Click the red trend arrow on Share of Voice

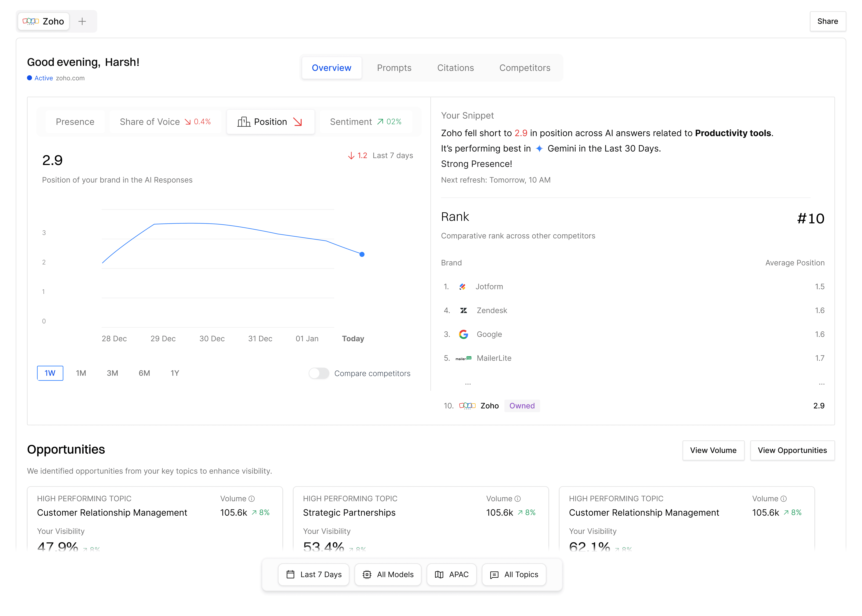tap(187, 122)
